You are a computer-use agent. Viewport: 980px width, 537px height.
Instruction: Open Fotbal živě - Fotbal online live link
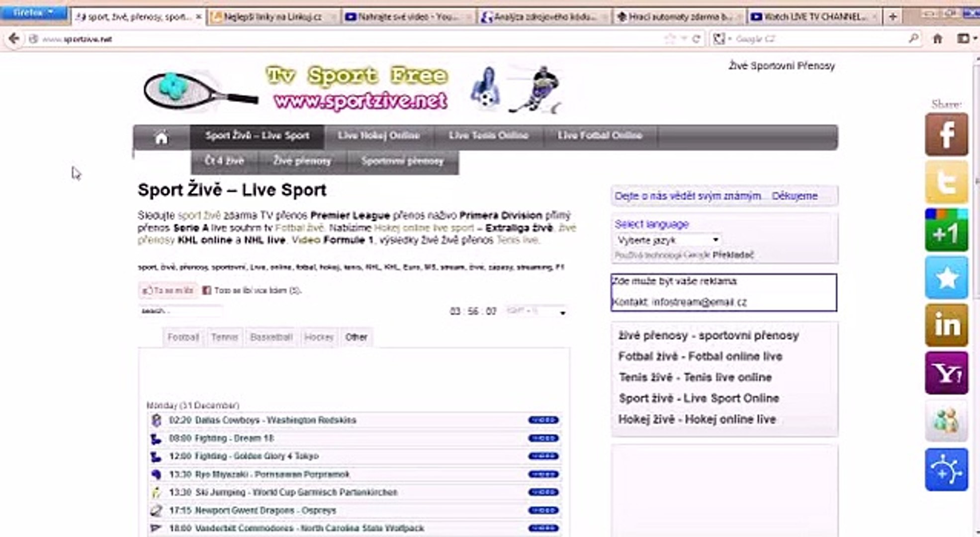click(x=700, y=357)
